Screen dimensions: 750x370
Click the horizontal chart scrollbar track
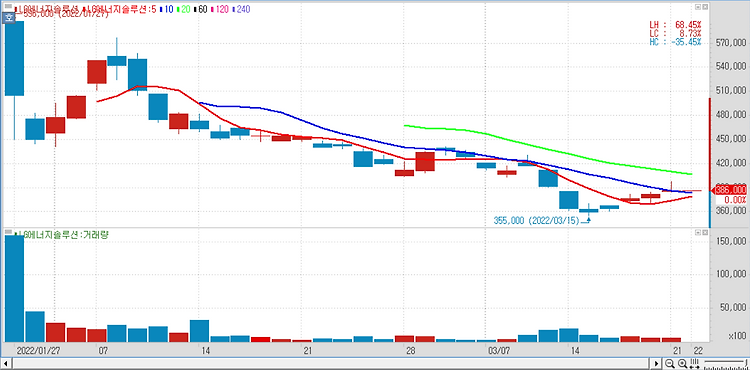click(332, 363)
